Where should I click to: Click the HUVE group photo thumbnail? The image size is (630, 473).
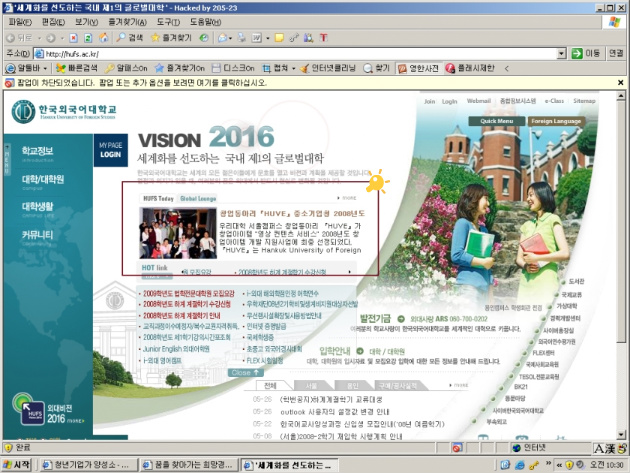178,233
